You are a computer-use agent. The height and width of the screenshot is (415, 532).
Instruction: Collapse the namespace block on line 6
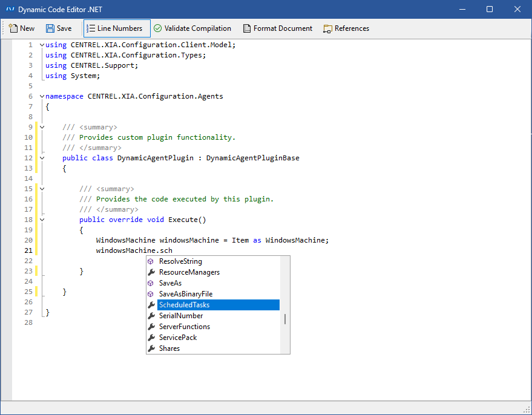click(42, 96)
